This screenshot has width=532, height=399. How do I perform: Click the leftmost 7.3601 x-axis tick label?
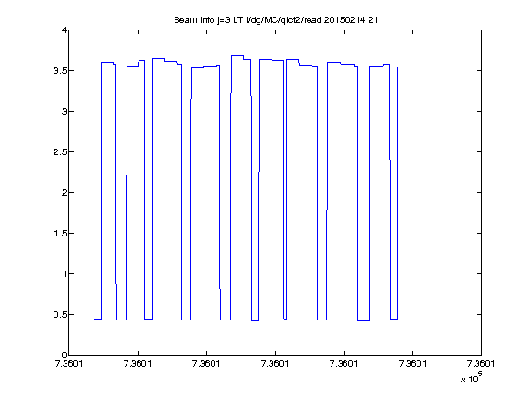69,364
